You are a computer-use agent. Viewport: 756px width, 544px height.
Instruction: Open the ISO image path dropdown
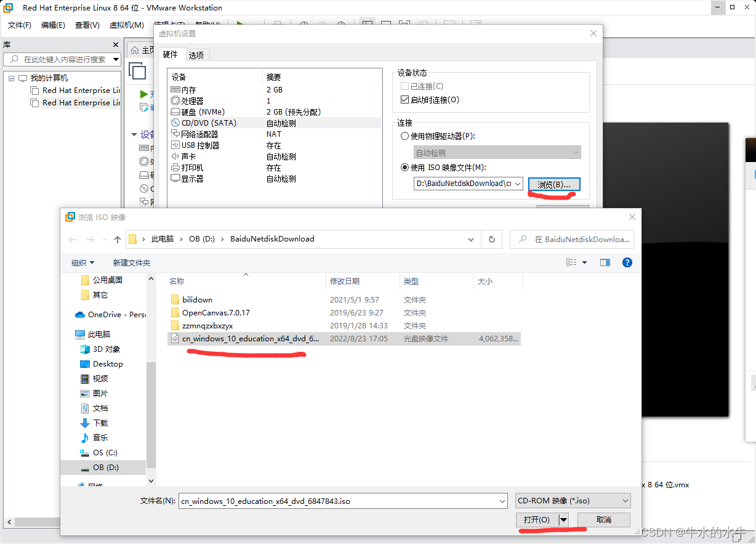[518, 184]
